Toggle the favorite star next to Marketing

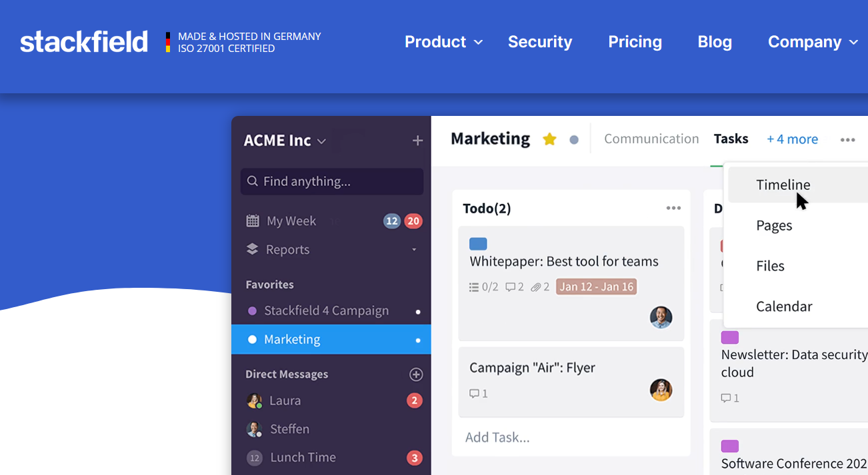click(549, 139)
